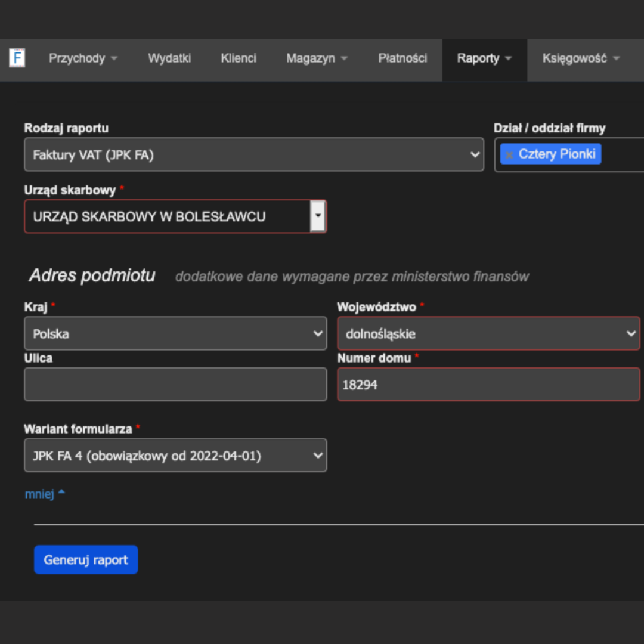Open the Województwo dropdown
Image resolution: width=644 pixels, height=644 pixels.
[488, 333]
